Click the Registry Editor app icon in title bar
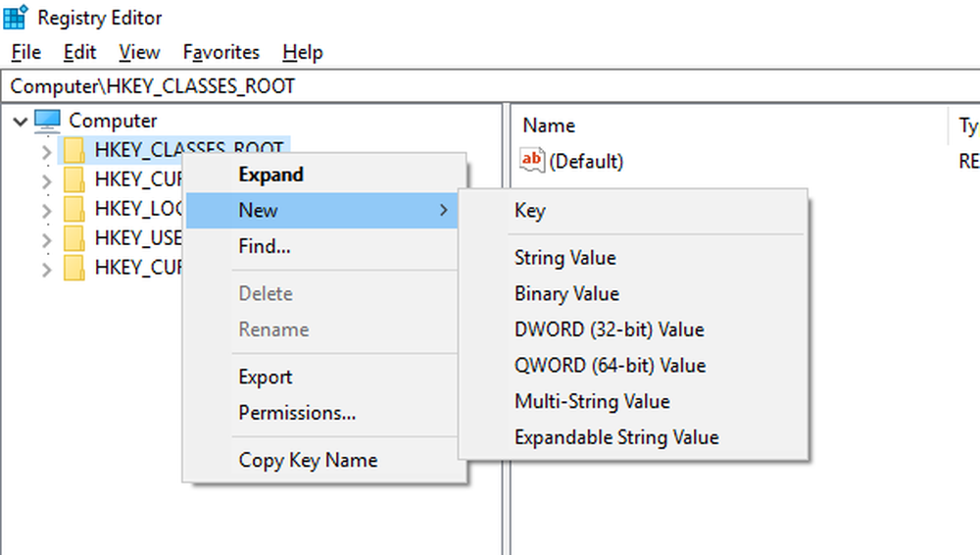Screen dimensions: 980x555 pos(15,17)
